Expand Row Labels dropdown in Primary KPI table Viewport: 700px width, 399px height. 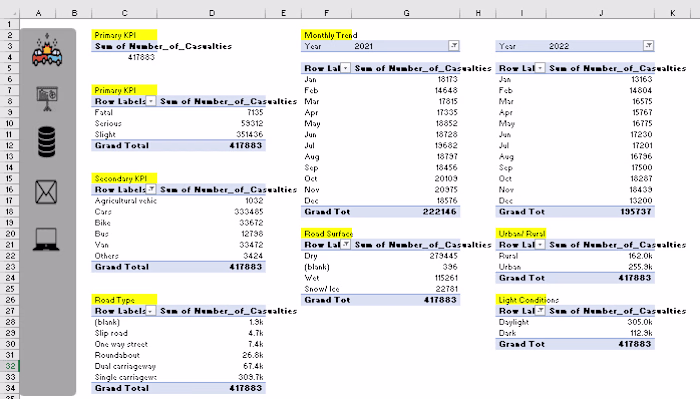[151, 101]
